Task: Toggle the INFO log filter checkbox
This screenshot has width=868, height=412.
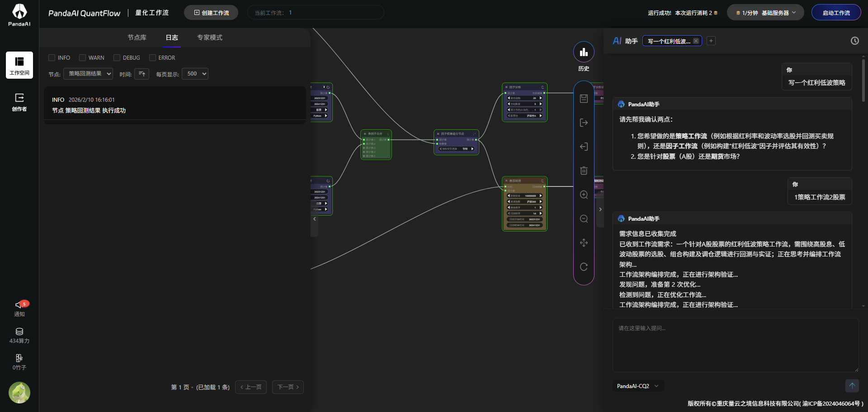Action: (x=52, y=58)
